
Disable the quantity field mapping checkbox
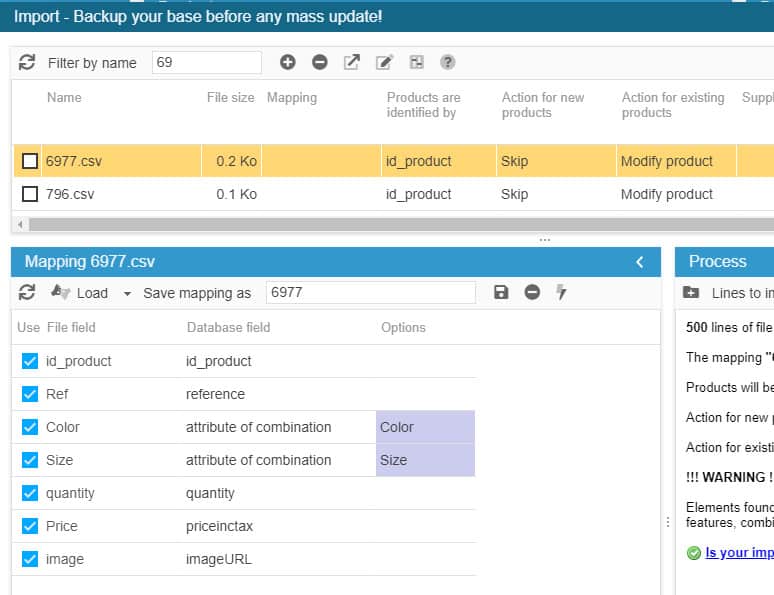[30, 493]
